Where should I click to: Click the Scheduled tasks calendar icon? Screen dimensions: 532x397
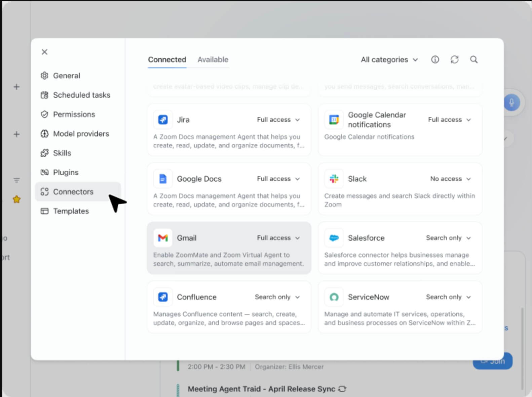click(44, 95)
